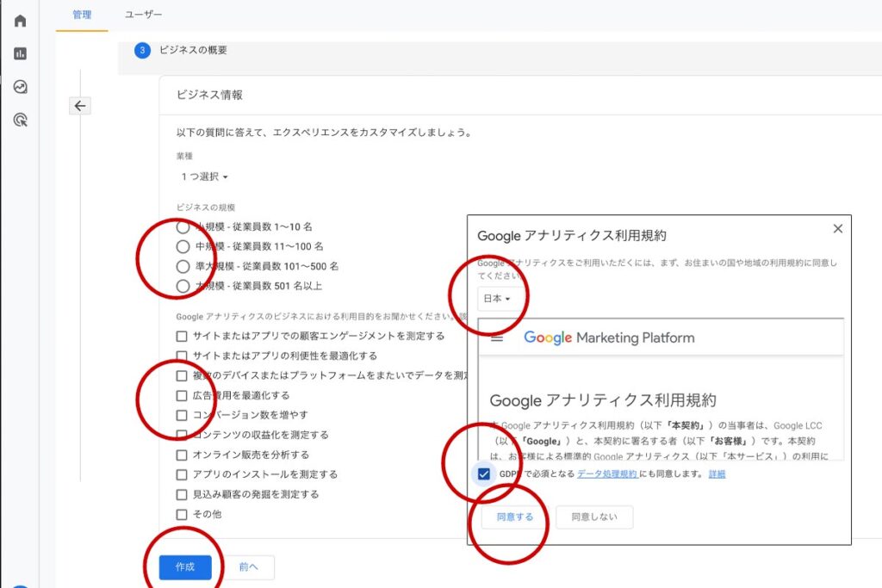Select 小規模 - 従業員数 1〜10 名 radio button

[183, 227]
